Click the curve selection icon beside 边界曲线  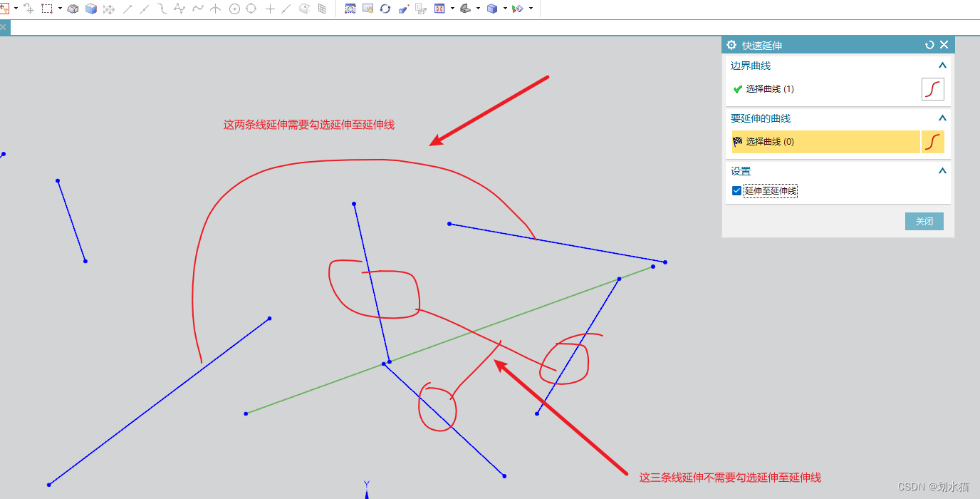click(x=932, y=89)
